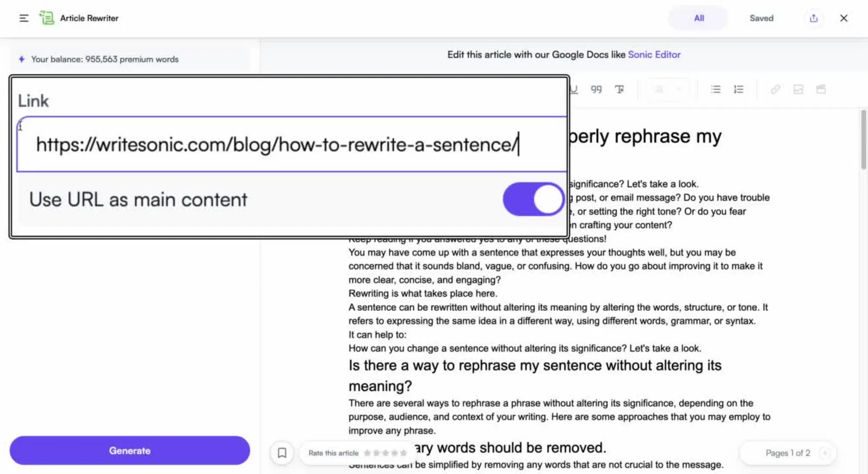
Task: Advance to page 2 with the pages control
Action: (824, 453)
